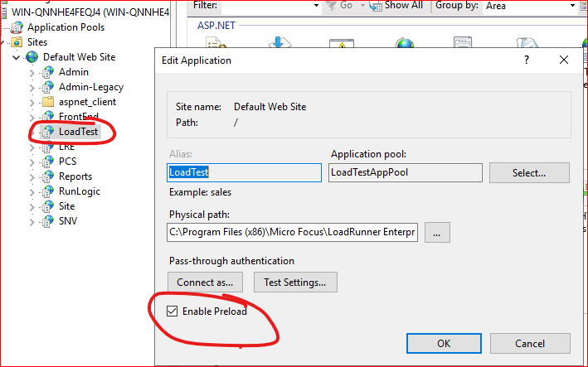Click the physical path browse (...) button

(x=437, y=233)
